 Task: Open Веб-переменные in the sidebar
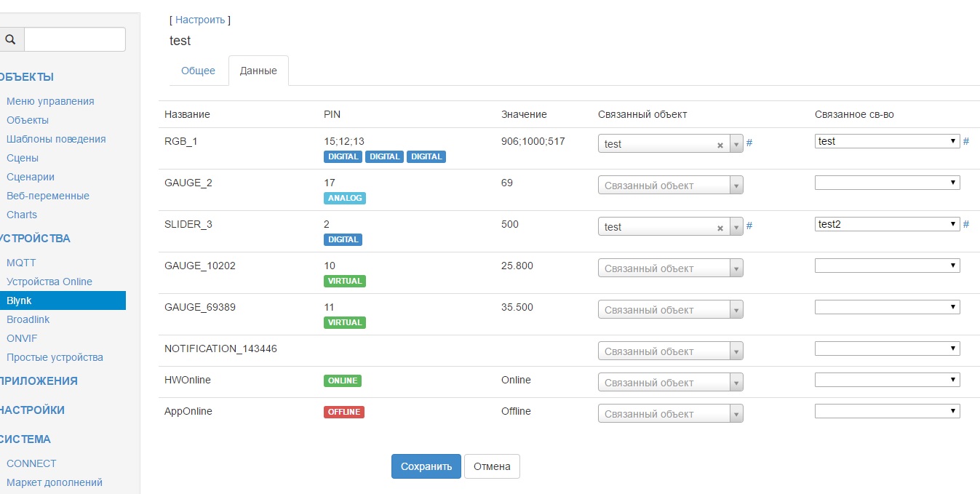tap(48, 196)
